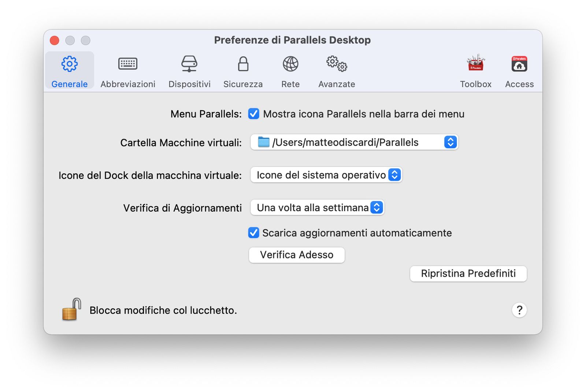This screenshot has height=392, width=586.
Task: Open the Abbreviazioni keyboard icon
Action: click(x=128, y=64)
